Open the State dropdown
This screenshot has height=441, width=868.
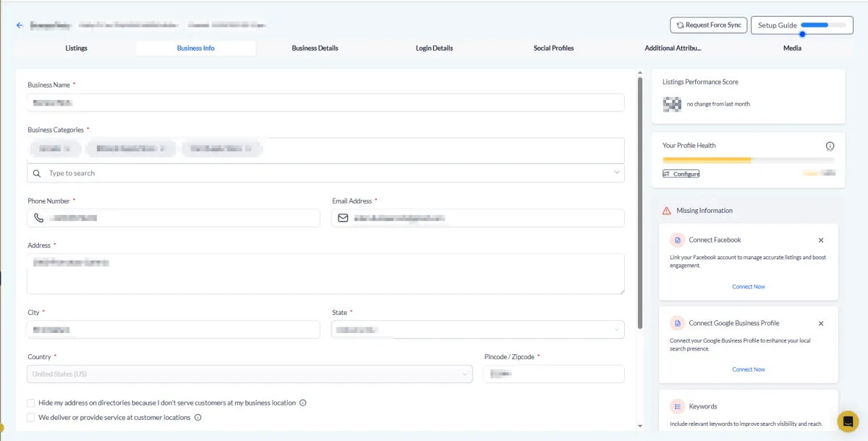pos(478,329)
